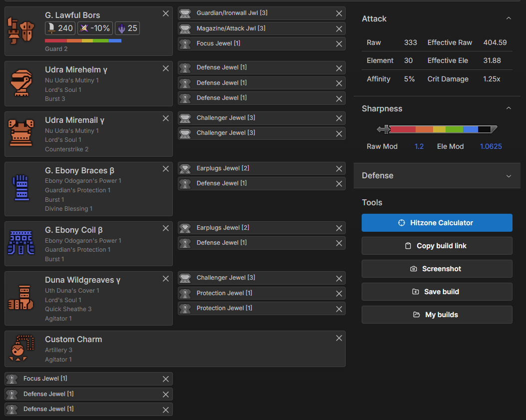This screenshot has height=420, width=526.
Task: Click the Effective Raw value 404.59
Action: coord(495,42)
